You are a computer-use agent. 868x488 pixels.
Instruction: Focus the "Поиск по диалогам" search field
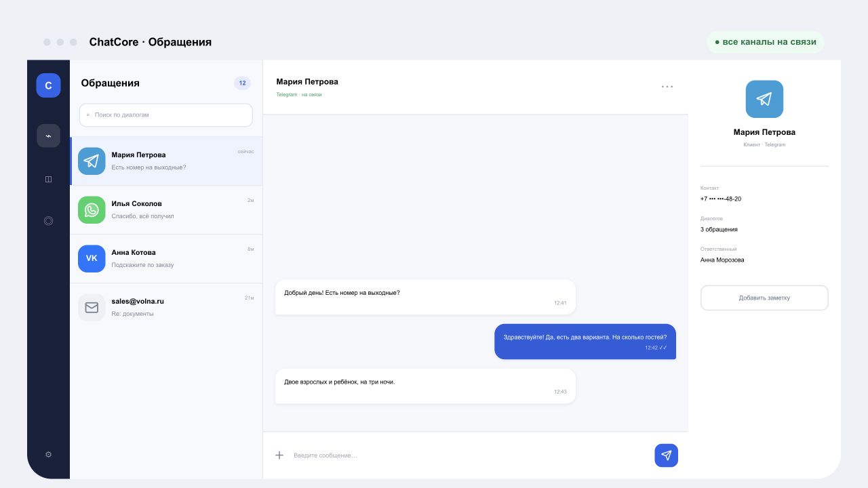(x=166, y=115)
